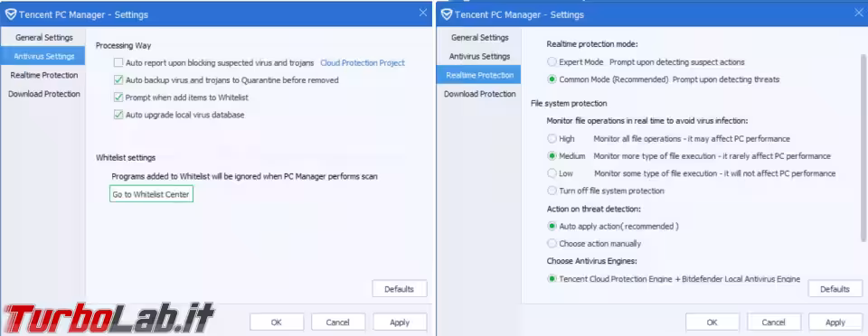868x336 pixels.
Task: Click Apply in right window
Action: [x=835, y=322]
